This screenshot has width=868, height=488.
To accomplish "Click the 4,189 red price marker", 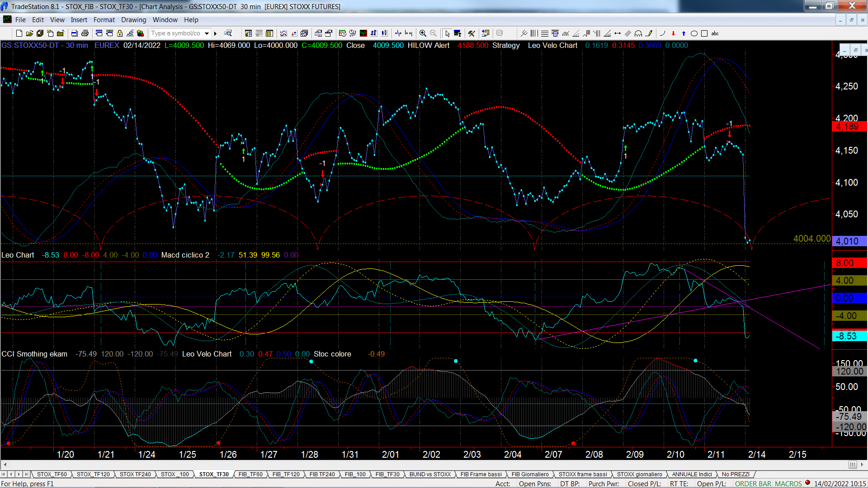I will click(x=849, y=127).
